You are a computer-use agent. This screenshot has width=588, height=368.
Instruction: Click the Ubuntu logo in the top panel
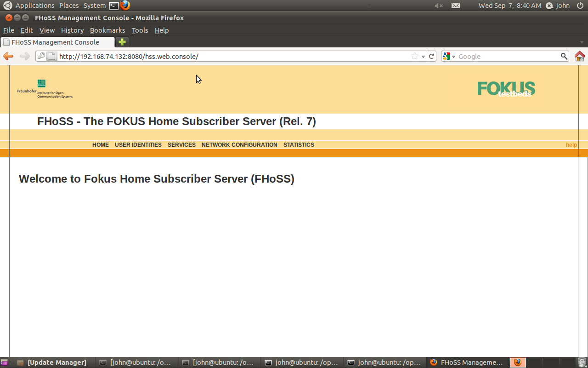click(x=8, y=6)
